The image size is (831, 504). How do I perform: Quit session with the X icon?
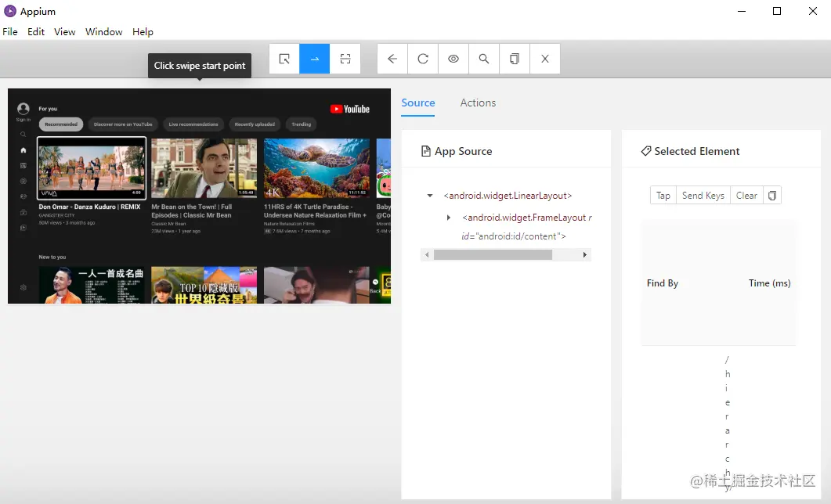pos(545,59)
